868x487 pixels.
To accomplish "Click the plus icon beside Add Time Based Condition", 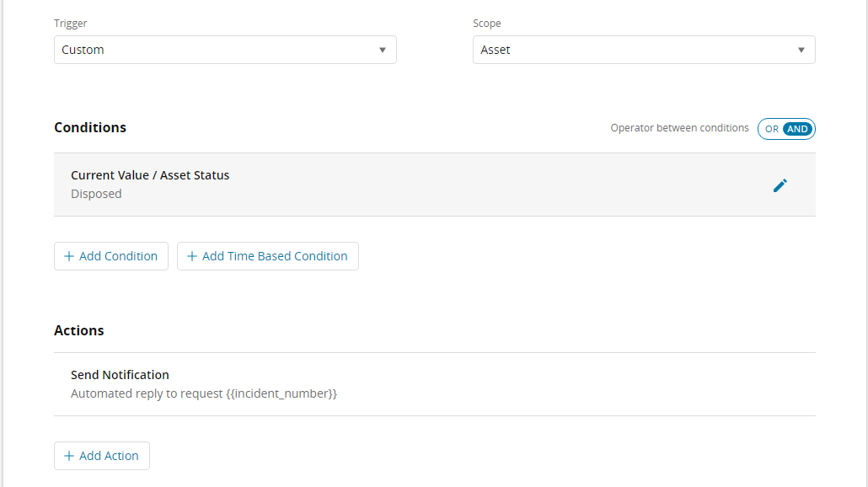I will [192, 256].
